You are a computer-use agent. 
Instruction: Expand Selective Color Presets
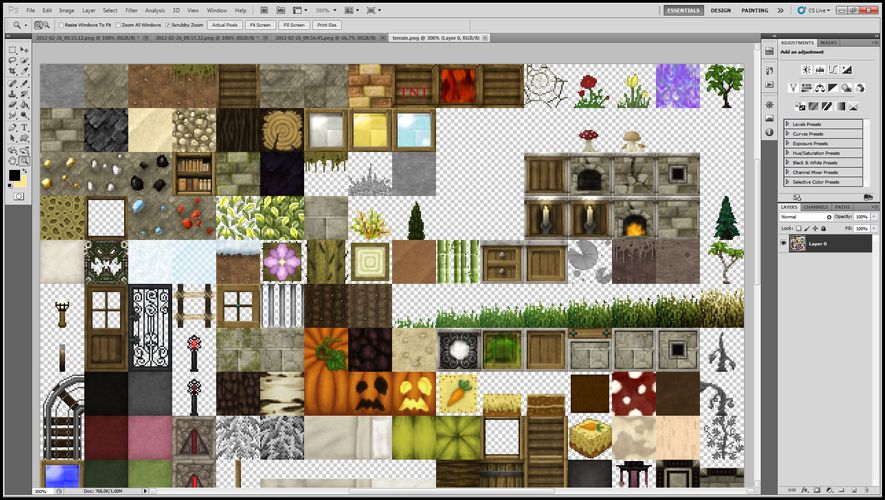[787, 182]
